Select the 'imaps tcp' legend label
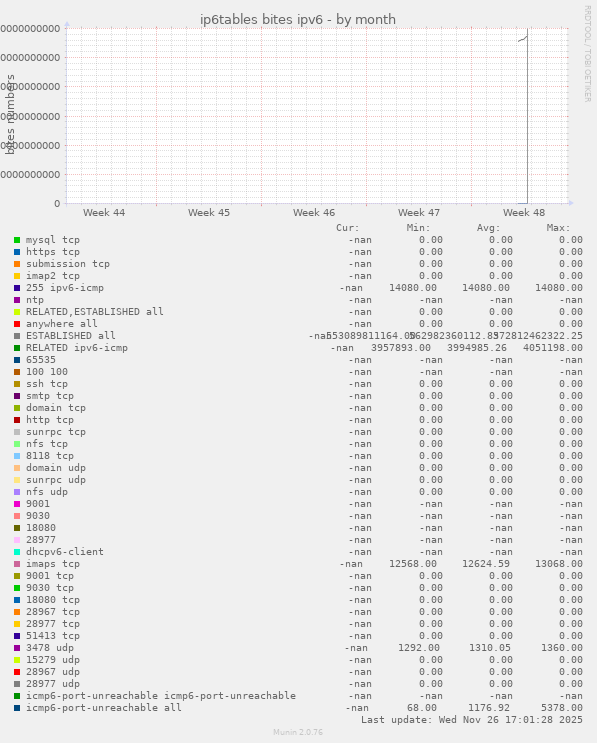 click(x=53, y=564)
